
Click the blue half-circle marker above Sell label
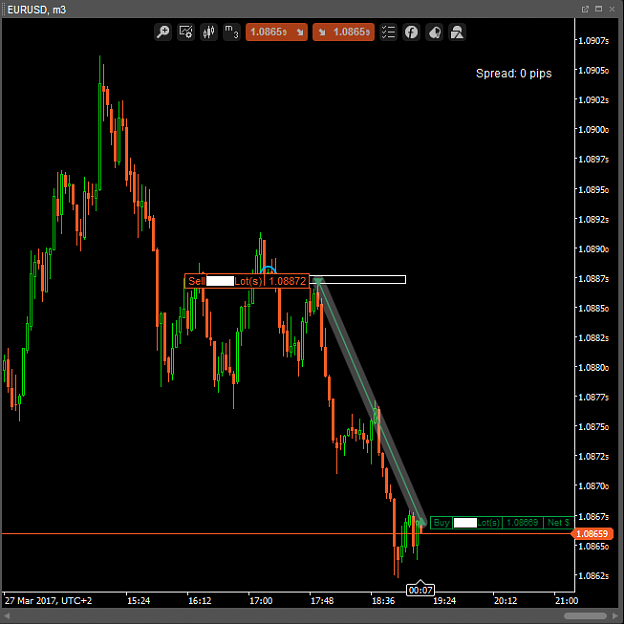click(x=268, y=269)
